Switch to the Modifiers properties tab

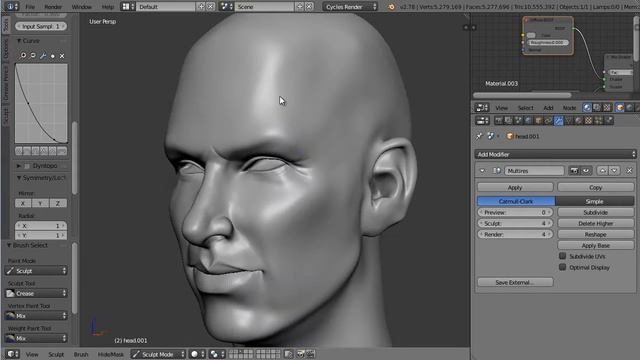[x=558, y=120]
